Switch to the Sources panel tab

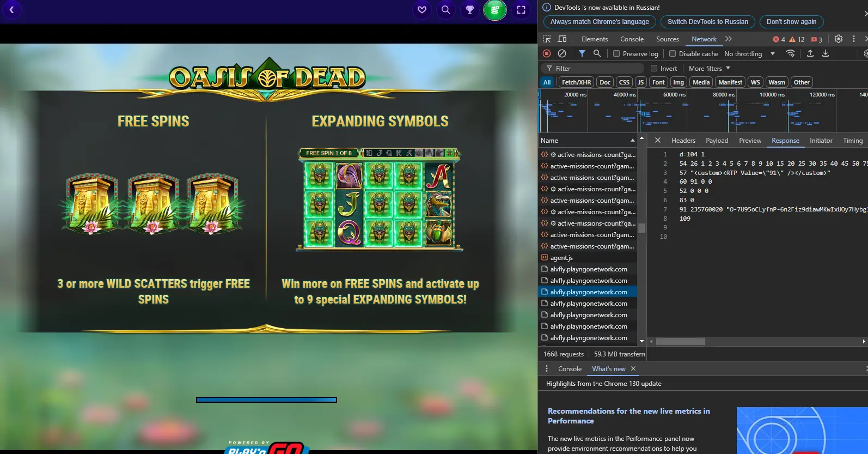[668, 39]
